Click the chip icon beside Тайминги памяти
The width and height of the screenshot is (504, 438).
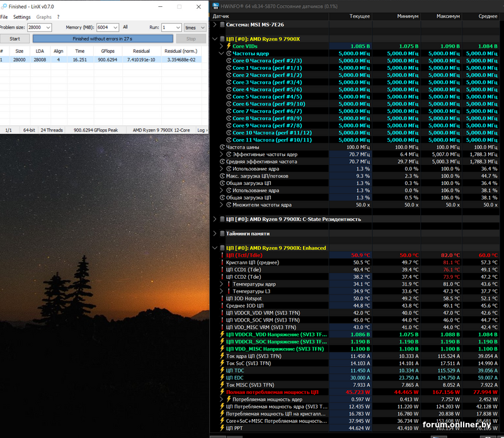222,233
